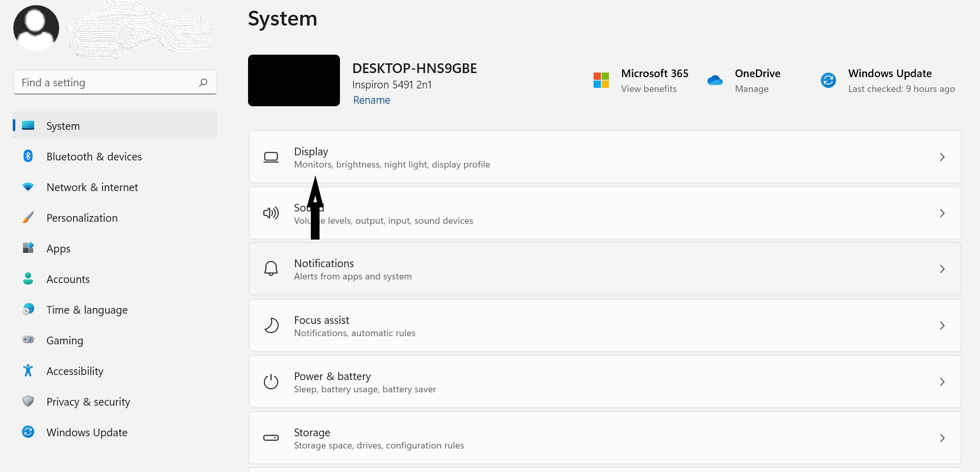Expand the Power & battery chevron
This screenshot has height=472, width=980.
[x=942, y=382]
